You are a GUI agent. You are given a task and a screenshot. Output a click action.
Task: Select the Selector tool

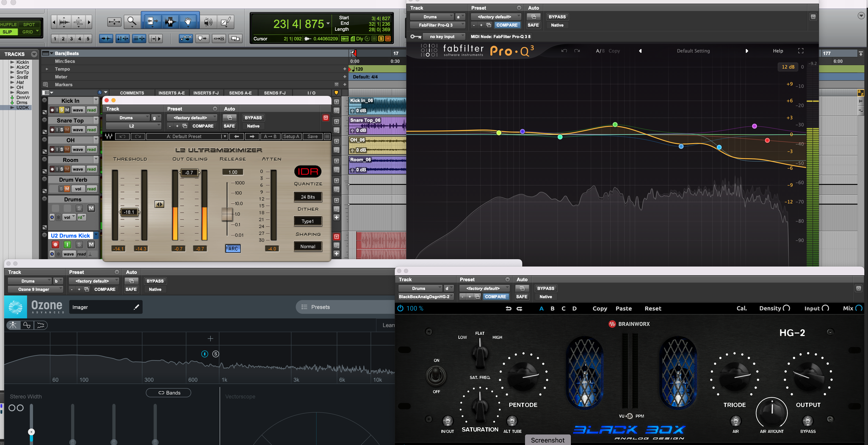[170, 22]
